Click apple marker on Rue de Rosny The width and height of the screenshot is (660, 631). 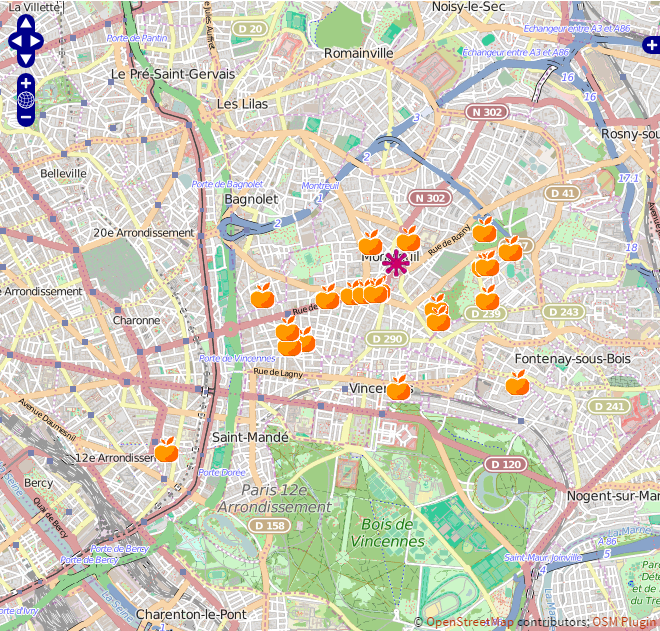(x=408, y=240)
